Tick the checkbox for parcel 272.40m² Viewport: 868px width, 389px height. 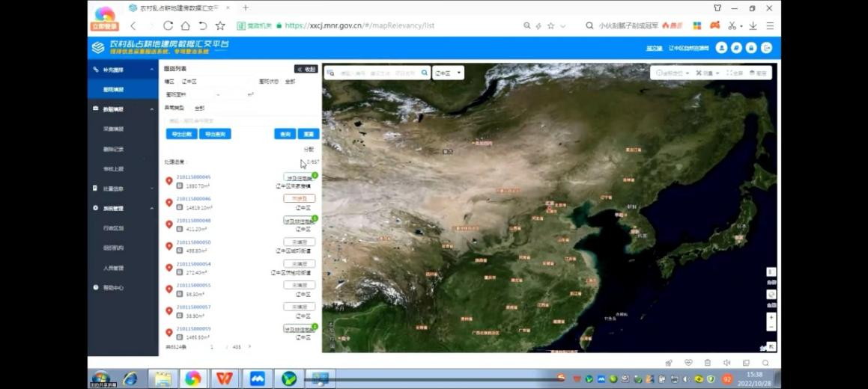pyautogui.click(x=179, y=272)
